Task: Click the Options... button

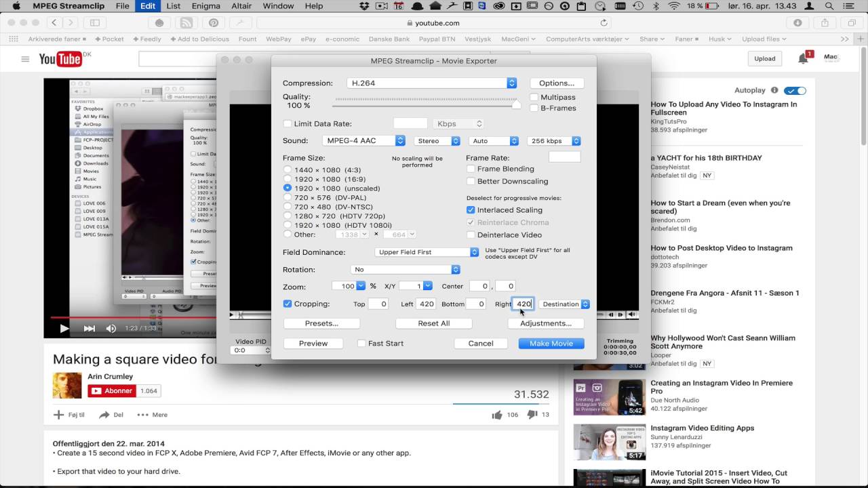Action: (x=557, y=83)
